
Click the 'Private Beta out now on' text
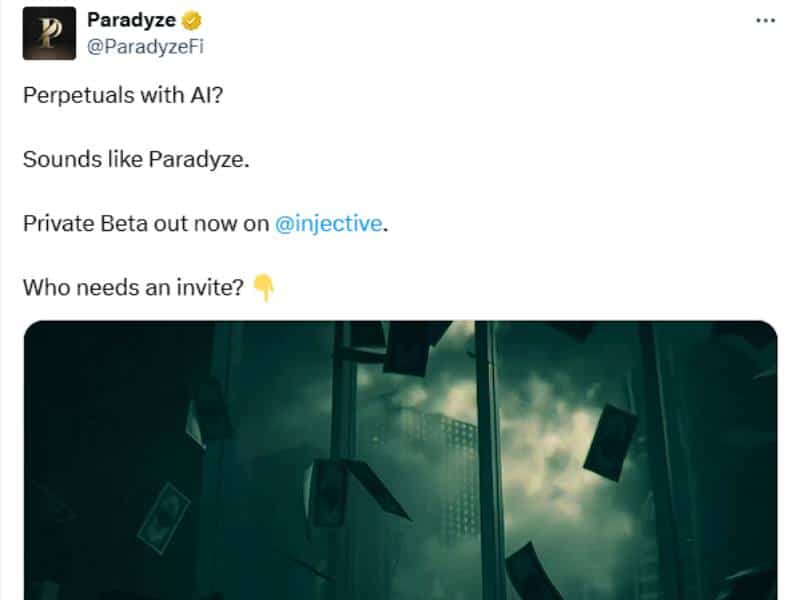(x=146, y=223)
